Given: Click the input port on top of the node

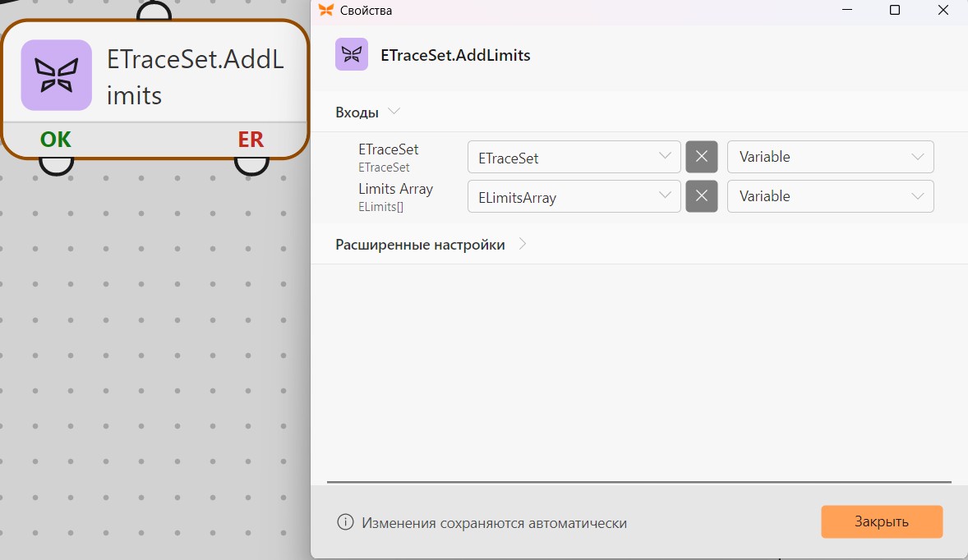Looking at the screenshot, I should click(x=154, y=11).
